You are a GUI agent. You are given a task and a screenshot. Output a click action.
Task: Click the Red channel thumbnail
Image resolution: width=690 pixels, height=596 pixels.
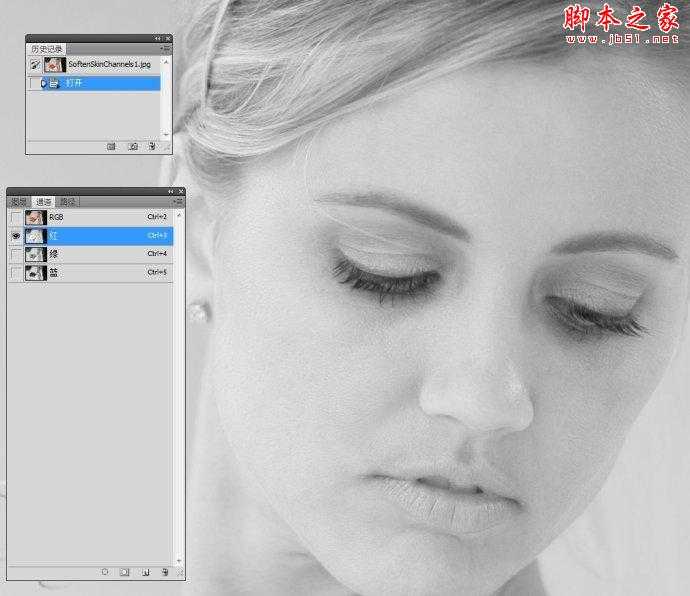pos(36,236)
